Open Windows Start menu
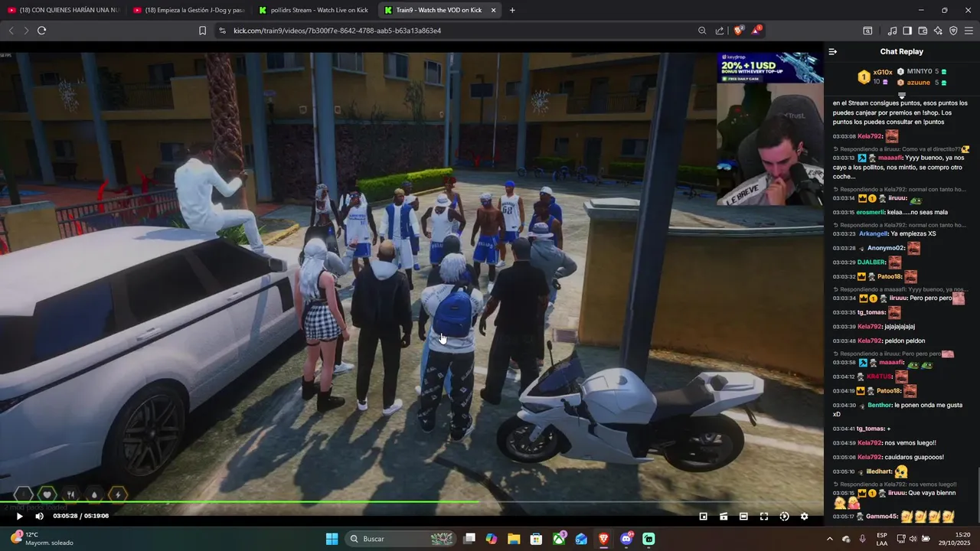 (332, 539)
